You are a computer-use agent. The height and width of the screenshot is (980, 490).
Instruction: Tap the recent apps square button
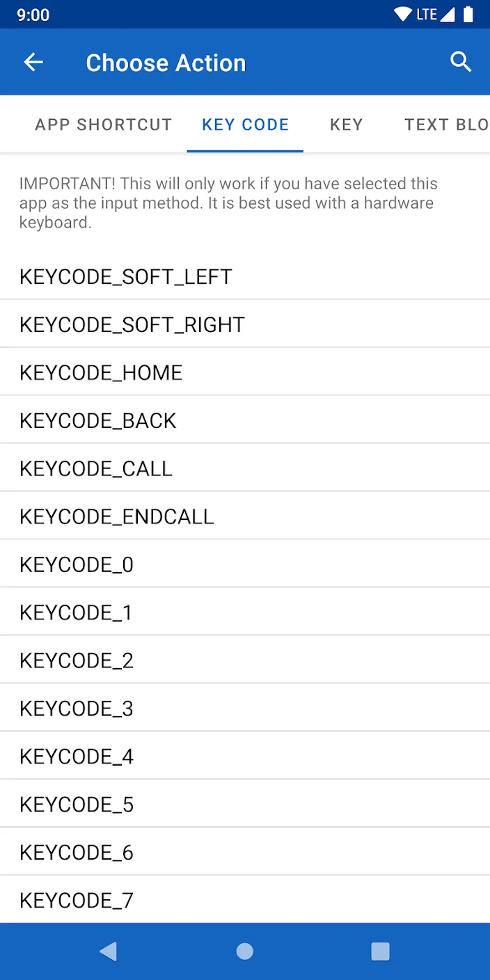tap(380, 951)
